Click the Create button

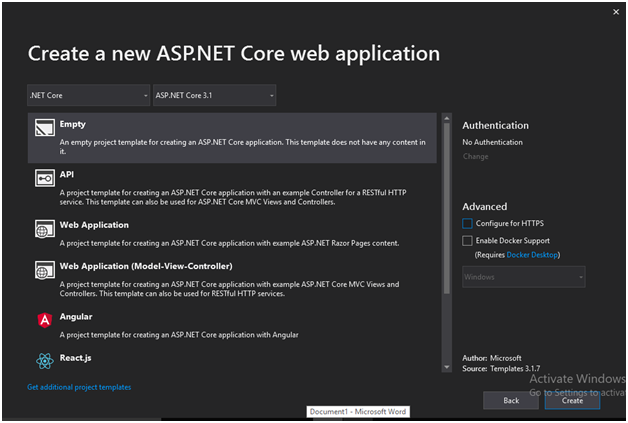tap(572, 400)
